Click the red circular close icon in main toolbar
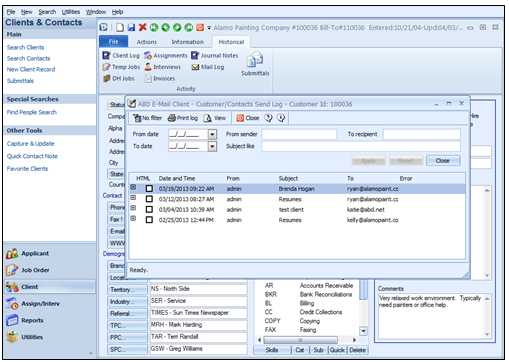This screenshot has width=509, height=362. click(x=200, y=27)
